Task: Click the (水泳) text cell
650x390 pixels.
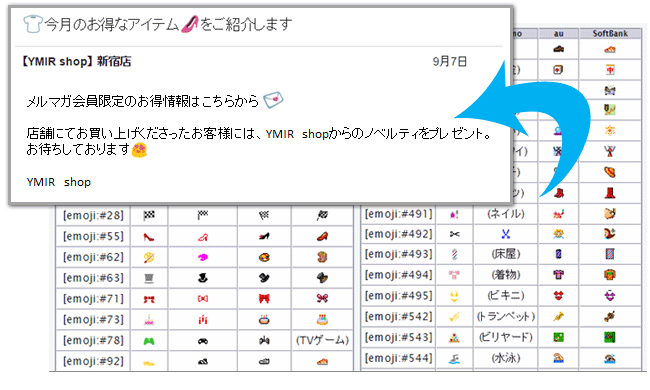Action: (x=506, y=358)
